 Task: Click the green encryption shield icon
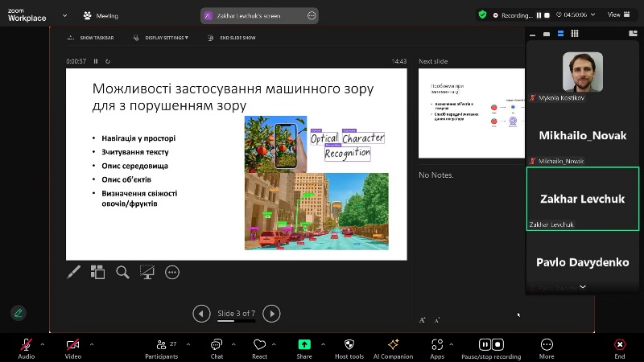482,14
